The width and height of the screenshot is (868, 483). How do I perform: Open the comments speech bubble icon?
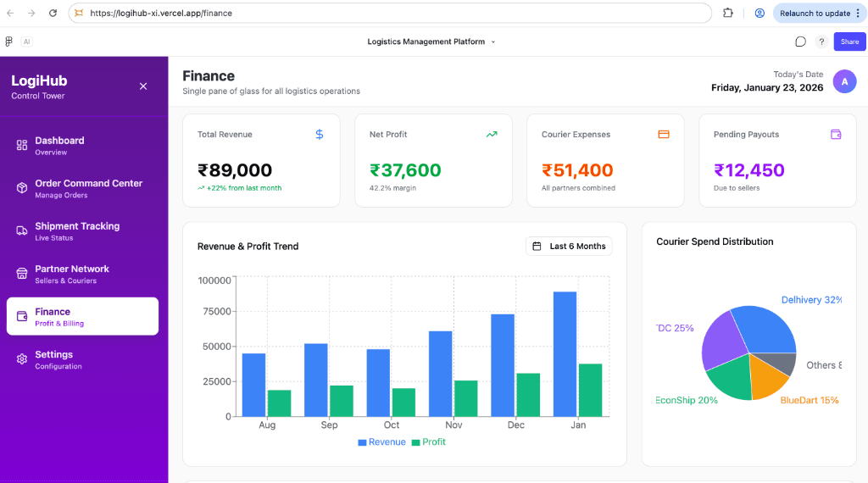[x=800, y=42]
